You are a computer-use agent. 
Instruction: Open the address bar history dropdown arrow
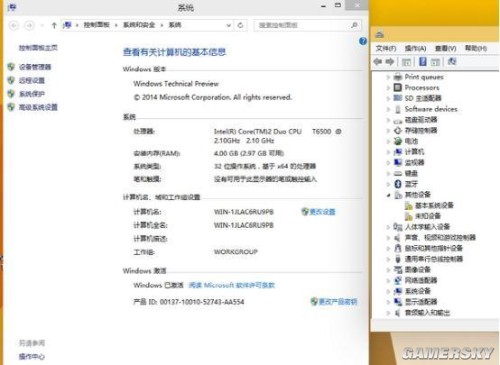click(229, 25)
